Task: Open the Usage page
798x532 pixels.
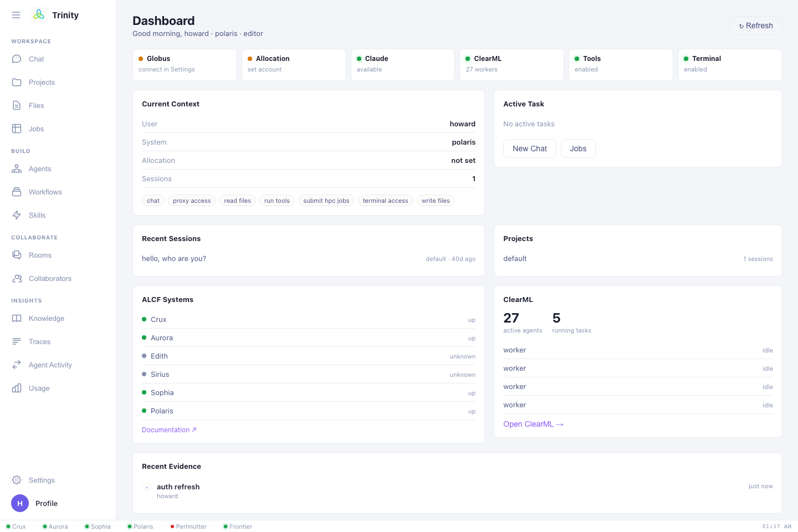Action: 58,388
